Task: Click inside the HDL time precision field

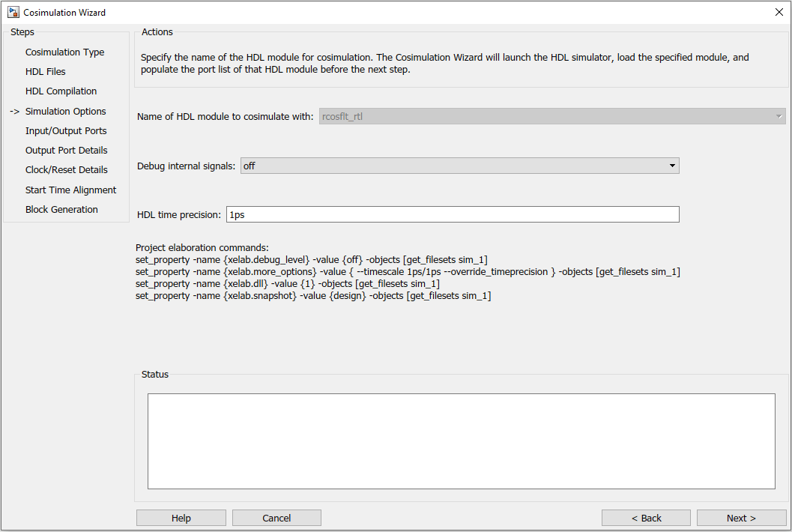Action: [x=453, y=214]
